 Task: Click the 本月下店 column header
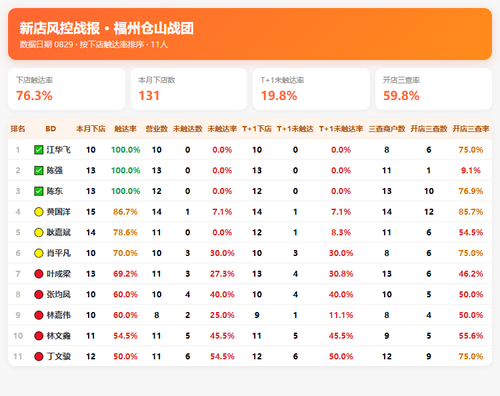pos(91,129)
